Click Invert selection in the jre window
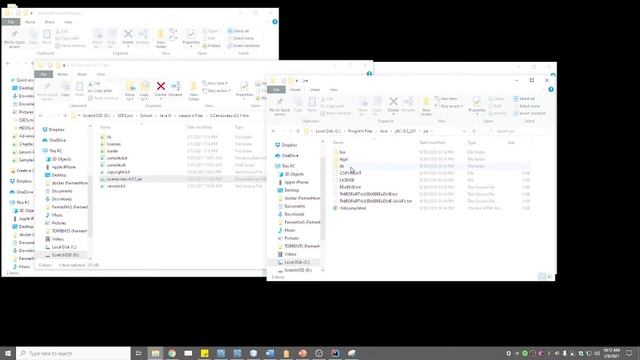This screenshot has height=360, width=640. 529,113
